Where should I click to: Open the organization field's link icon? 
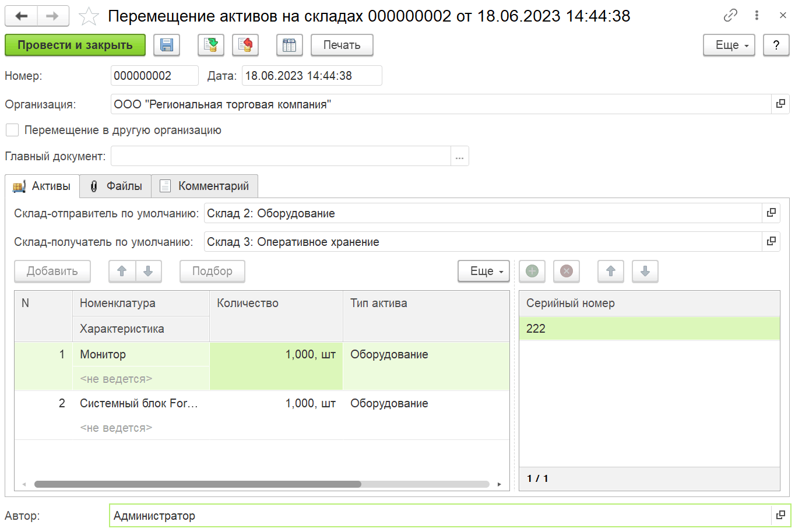[780, 104]
